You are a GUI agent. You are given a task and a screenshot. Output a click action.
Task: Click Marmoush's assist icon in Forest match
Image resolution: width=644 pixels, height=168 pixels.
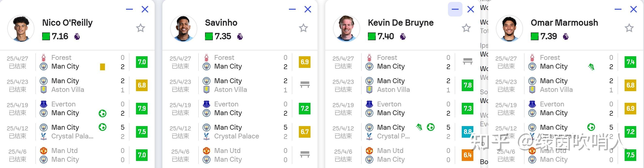click(591, 67)
